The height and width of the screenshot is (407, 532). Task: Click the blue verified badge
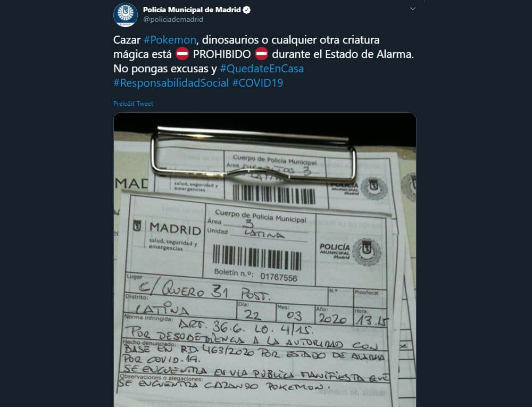tap(247, 10)
